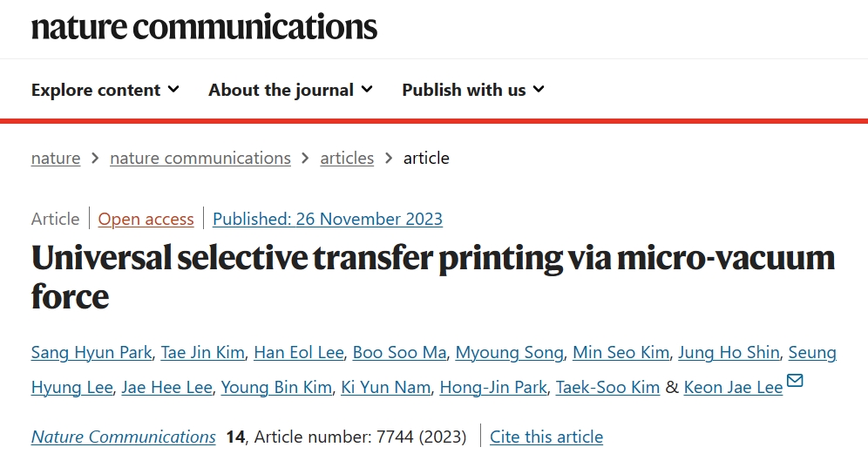Open the articles breadcrumb link
The image size is (868, 454).
point(347,159)
